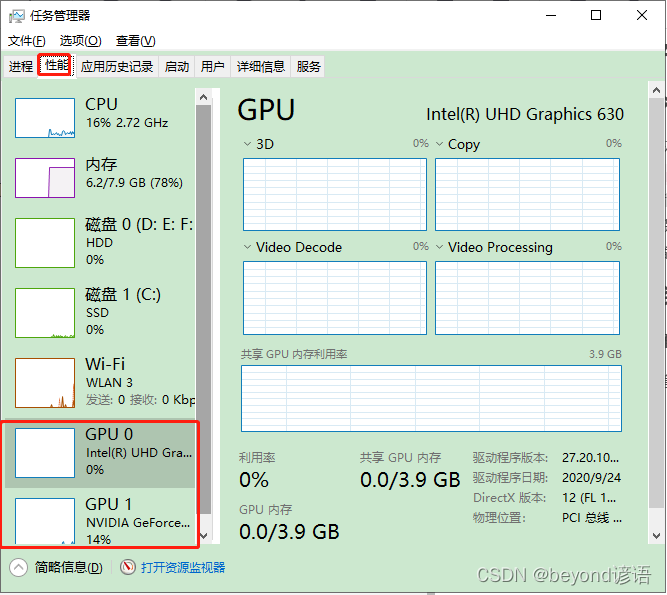Open the 查看(V) menu

[136, 41]
